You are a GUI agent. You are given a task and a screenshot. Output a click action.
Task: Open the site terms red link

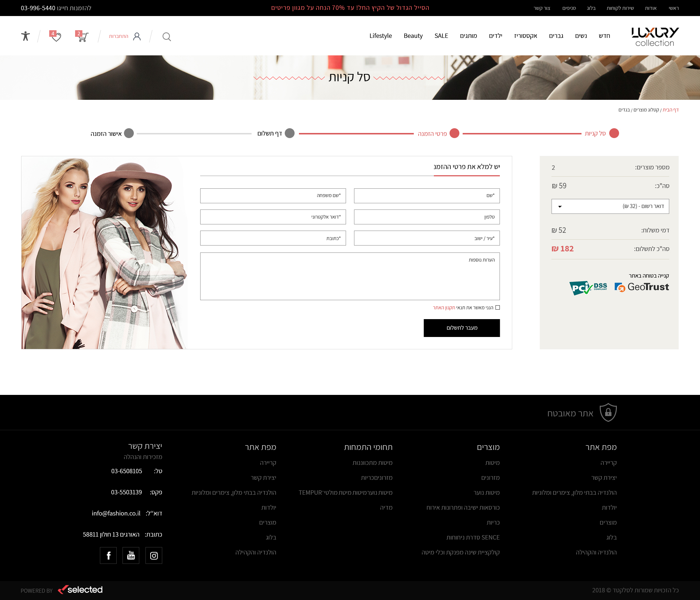click(444, 307)
